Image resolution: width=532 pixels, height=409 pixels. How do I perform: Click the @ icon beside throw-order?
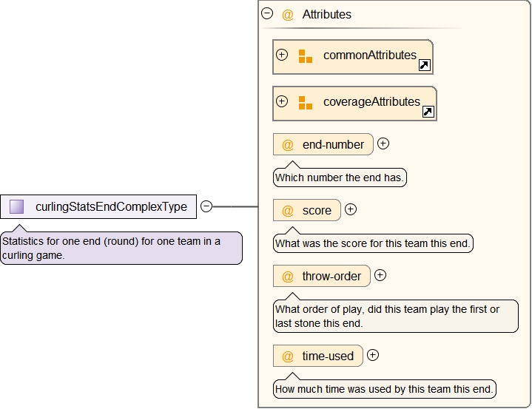[x=288, y=277]
